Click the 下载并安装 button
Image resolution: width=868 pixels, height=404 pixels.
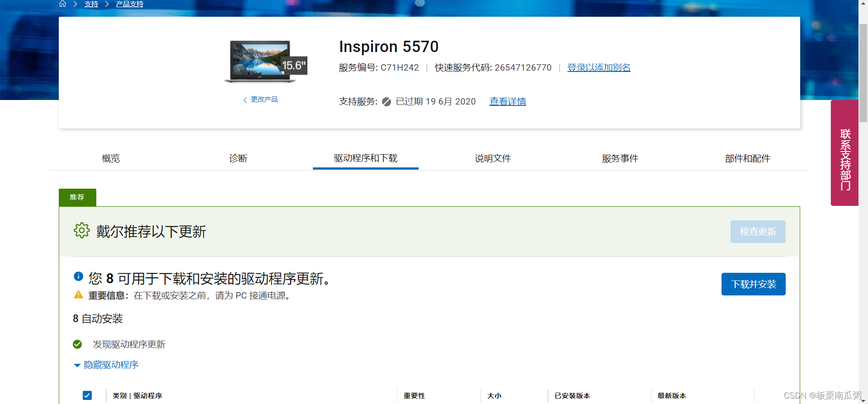click(753, 284)
